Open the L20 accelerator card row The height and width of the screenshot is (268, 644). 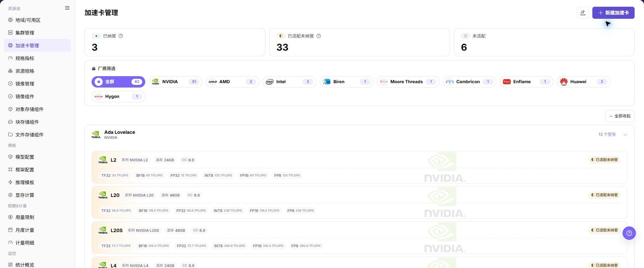(x=359, y=203)
